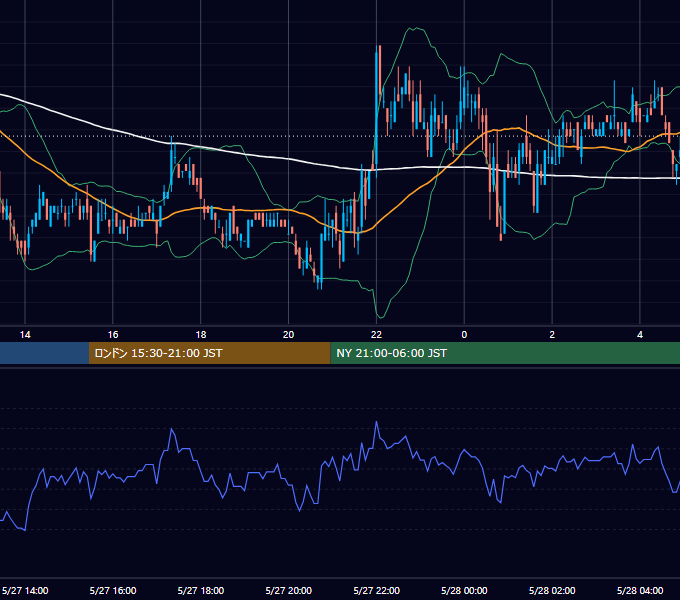The height and width of the screenshot is (600, 680).
Task: Click the blue session bar before ロンドン
Action: pos(44,353)
